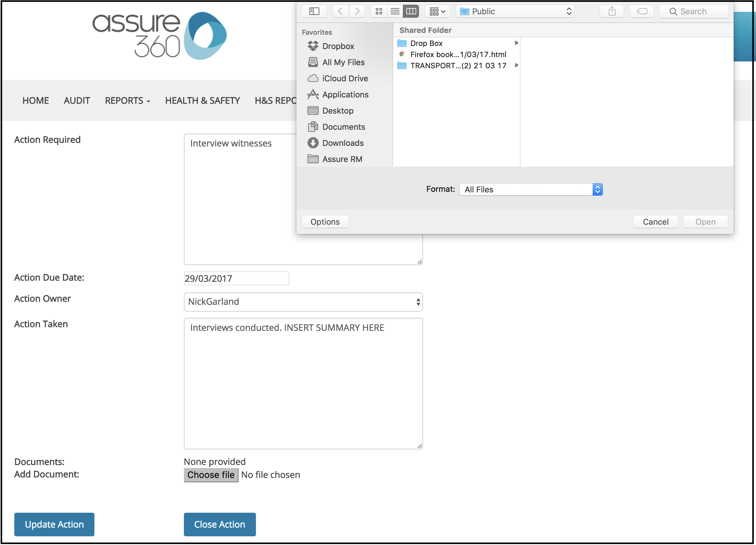The height and width of the screenshot is (545, 756).
Task: Toggle the sidebar view button in file dialog
Action: [314, 11]
